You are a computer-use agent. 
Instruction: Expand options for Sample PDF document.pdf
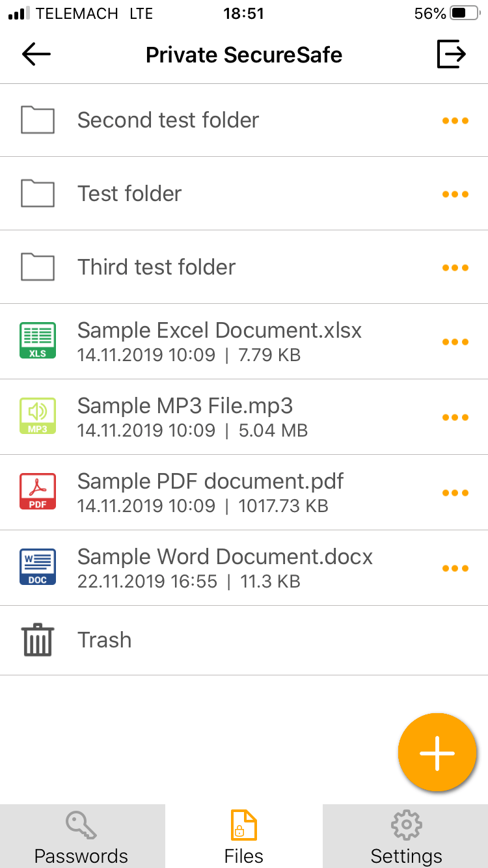click(x=455, y=493)
